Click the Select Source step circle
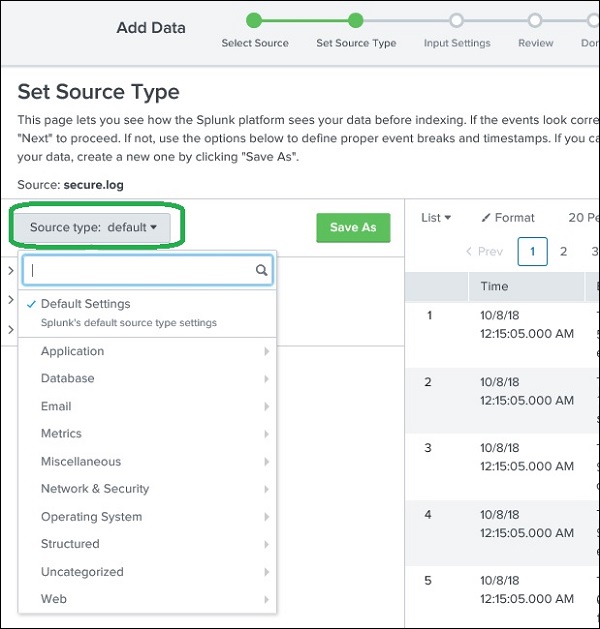The image size is (600, 629). pyautogui.click(x=254, y=20)
